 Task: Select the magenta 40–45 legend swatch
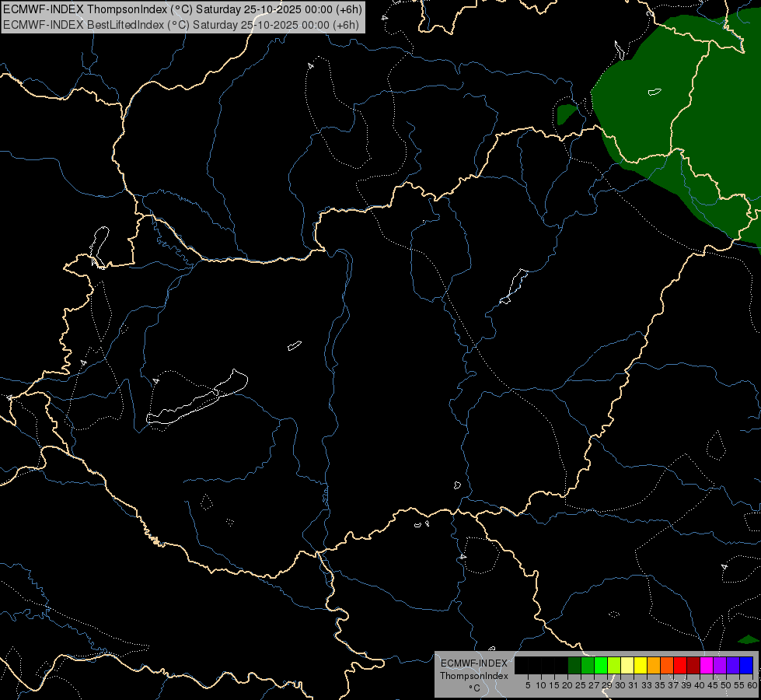click(707, 665)
